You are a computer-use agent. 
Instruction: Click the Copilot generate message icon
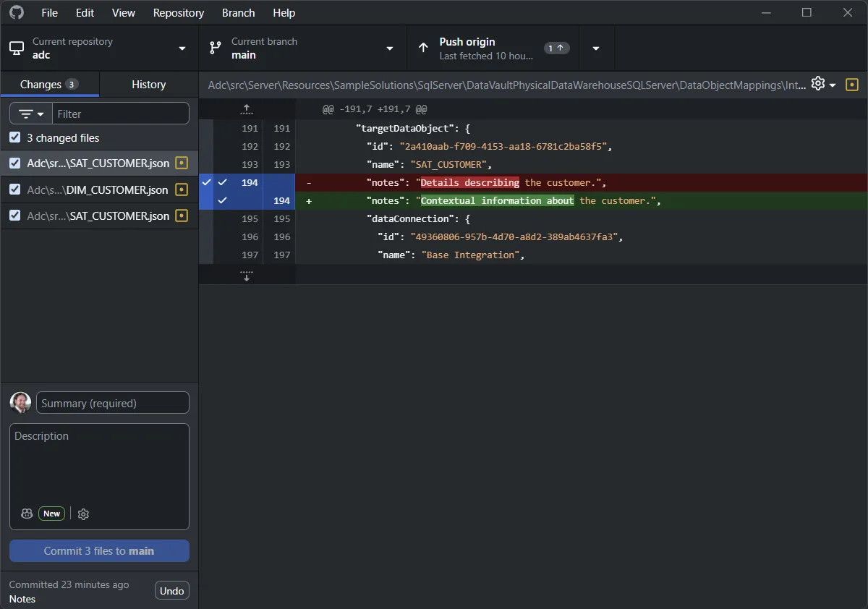pyautogui.click(x=27, y=514)
